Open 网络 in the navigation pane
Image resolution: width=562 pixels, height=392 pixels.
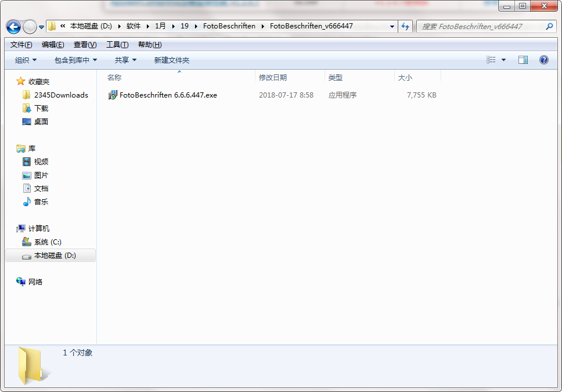35,282
